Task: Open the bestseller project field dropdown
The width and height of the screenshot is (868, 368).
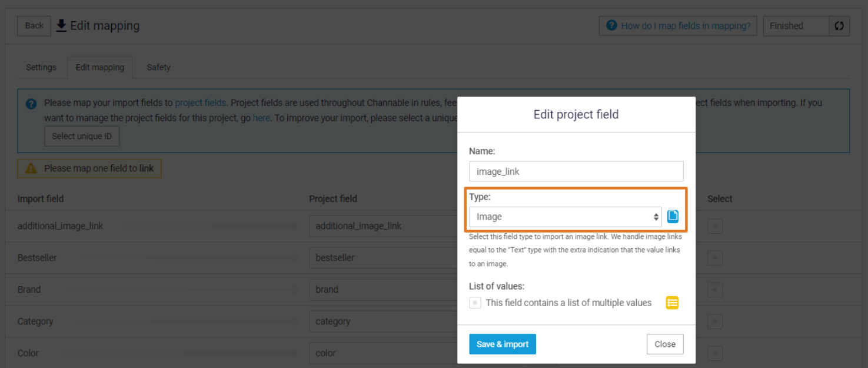Action: tap(383, 258)
